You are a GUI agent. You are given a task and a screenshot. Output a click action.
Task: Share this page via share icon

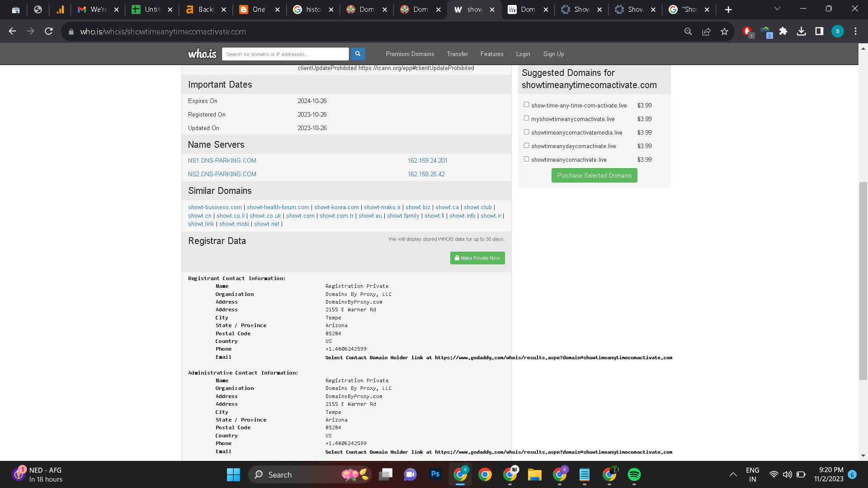click(x=706, y=31)
